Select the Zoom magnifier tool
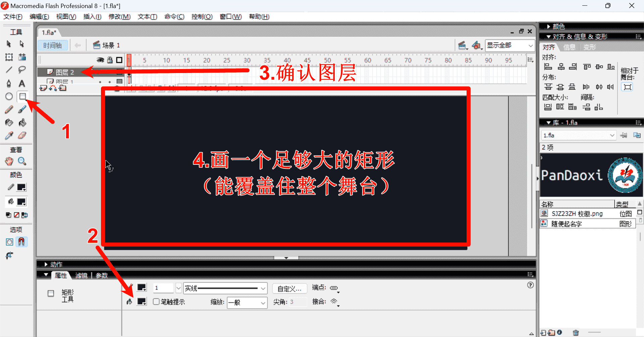Image resolution: width=644 pixels, height=337 pixels. coord(22,161)
